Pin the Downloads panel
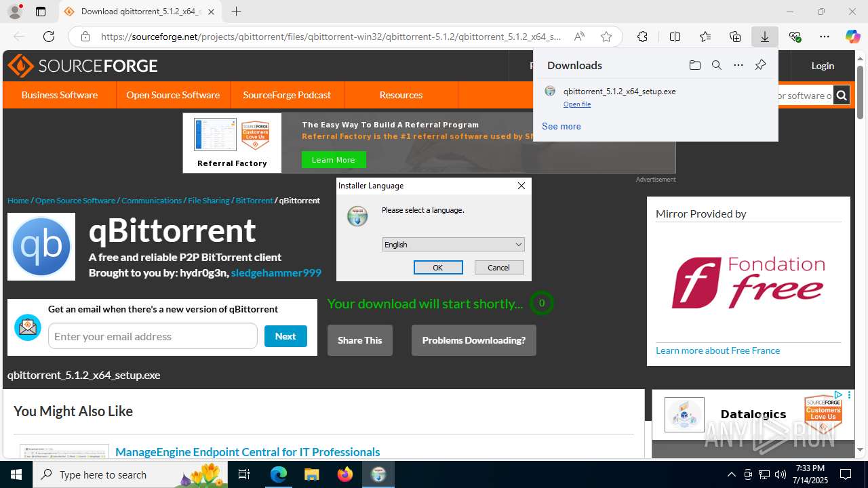The image size is (868, 488). coord(760,65)
